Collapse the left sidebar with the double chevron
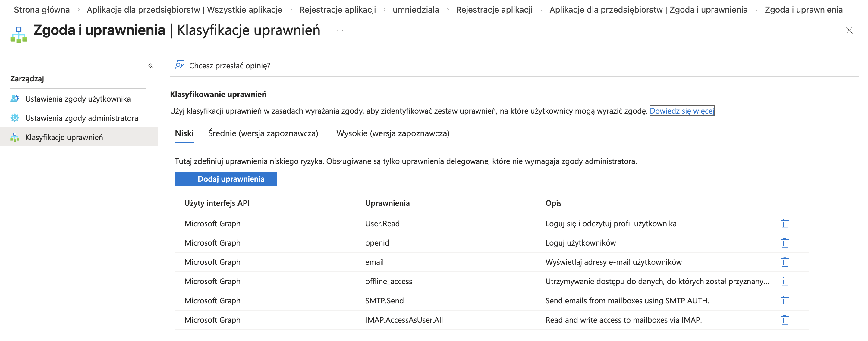This screenshot has height=341, width=868. 151,66
